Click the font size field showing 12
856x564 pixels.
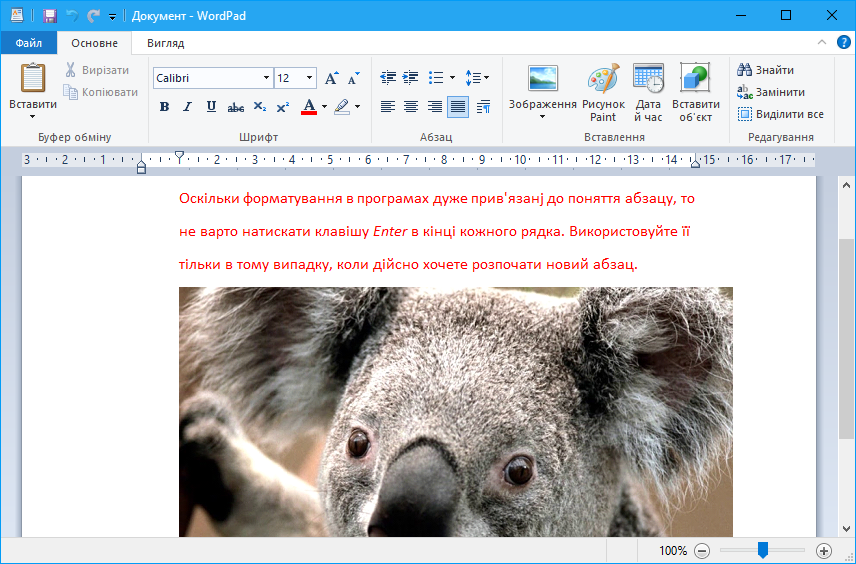[289, 78]
